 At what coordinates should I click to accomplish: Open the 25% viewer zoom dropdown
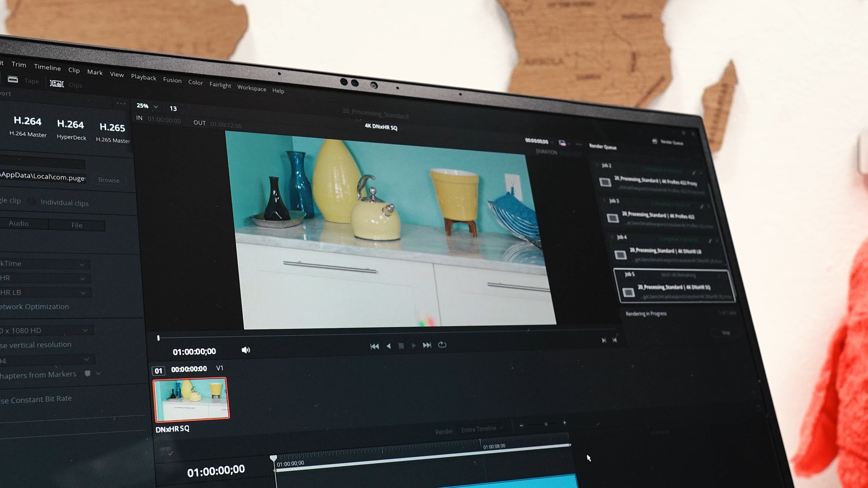(x=147, y=106)
